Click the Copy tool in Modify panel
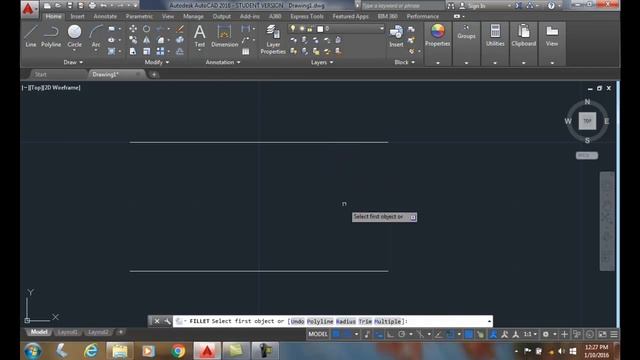Image resolution: width=640 pixels, height=360 pixels. click(133, 40)
